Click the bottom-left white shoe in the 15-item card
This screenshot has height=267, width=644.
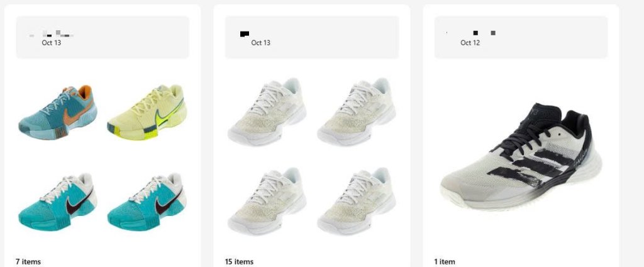[x=267, y=200]
